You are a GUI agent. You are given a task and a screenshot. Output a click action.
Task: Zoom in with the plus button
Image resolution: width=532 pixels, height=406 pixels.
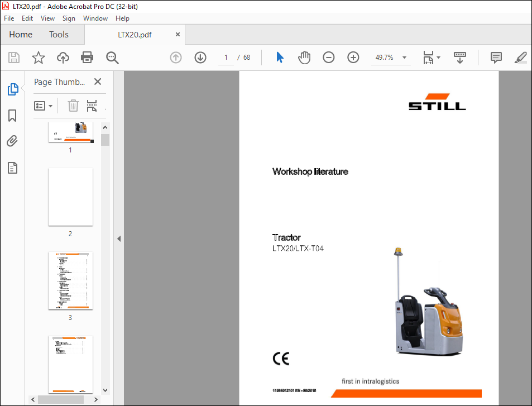(x=353, y=58)
